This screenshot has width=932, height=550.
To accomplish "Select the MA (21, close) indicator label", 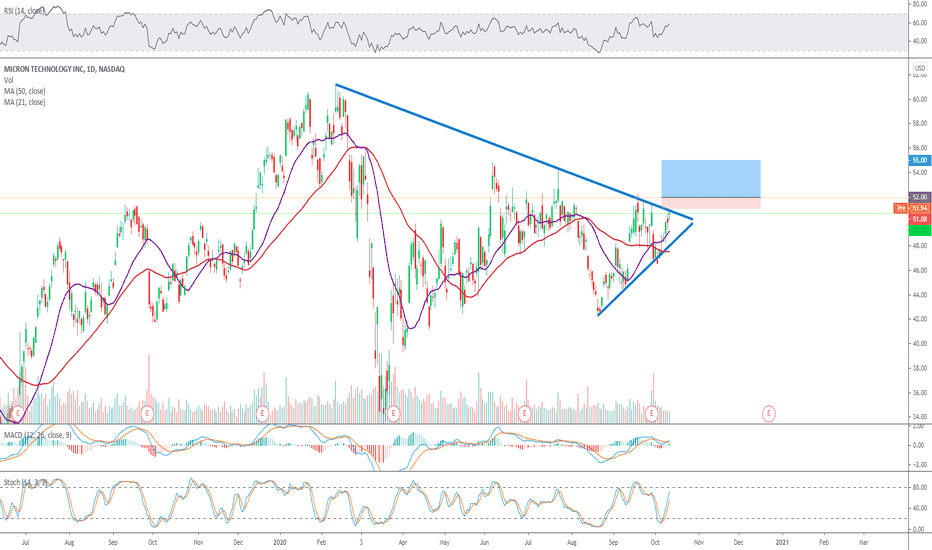I will 24,102.
